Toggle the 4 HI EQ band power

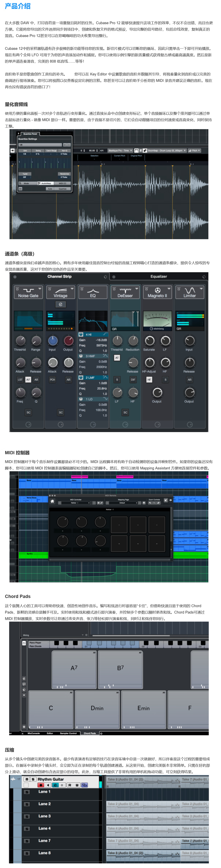point(81,334)
